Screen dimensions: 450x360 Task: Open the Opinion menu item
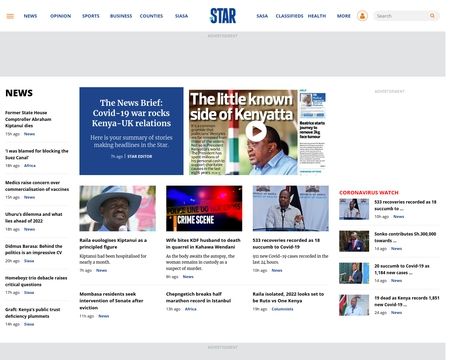pos(60,16)
